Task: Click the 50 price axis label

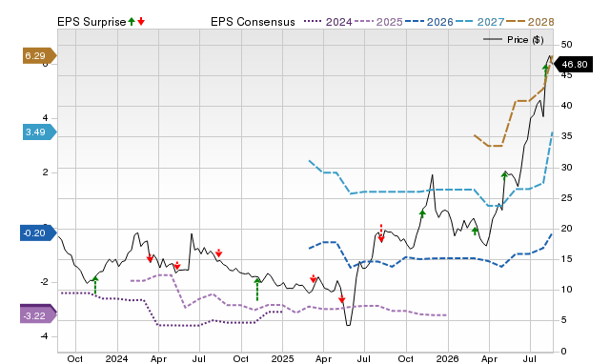Action: click(x=567, y=45)
